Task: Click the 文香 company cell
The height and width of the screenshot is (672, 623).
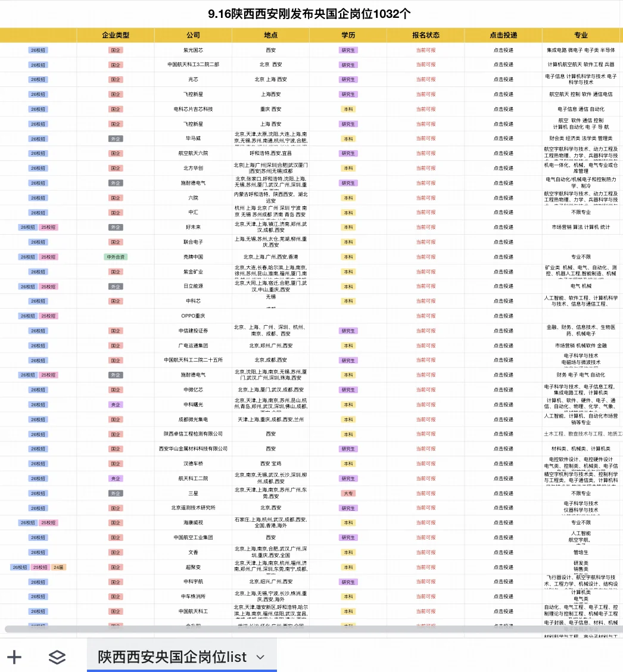Action: tap(193, 552)
